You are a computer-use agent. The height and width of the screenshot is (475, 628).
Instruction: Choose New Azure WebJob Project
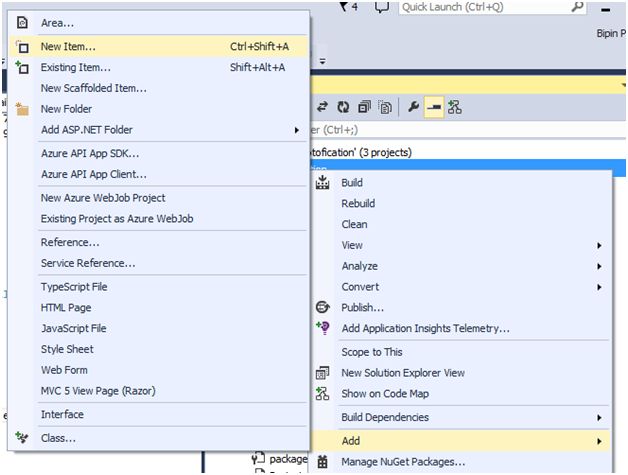(x=159, y=198)
